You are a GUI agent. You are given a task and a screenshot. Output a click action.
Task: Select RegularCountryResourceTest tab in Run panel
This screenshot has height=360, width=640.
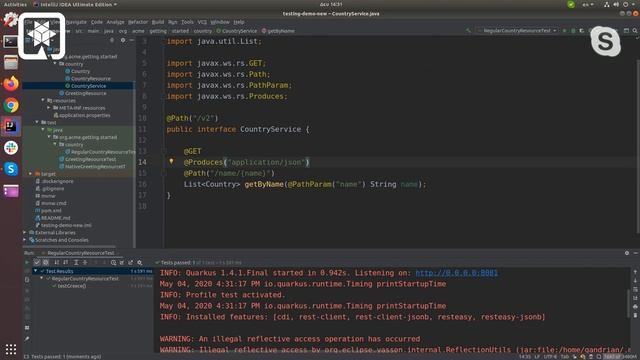coord(81,253)
